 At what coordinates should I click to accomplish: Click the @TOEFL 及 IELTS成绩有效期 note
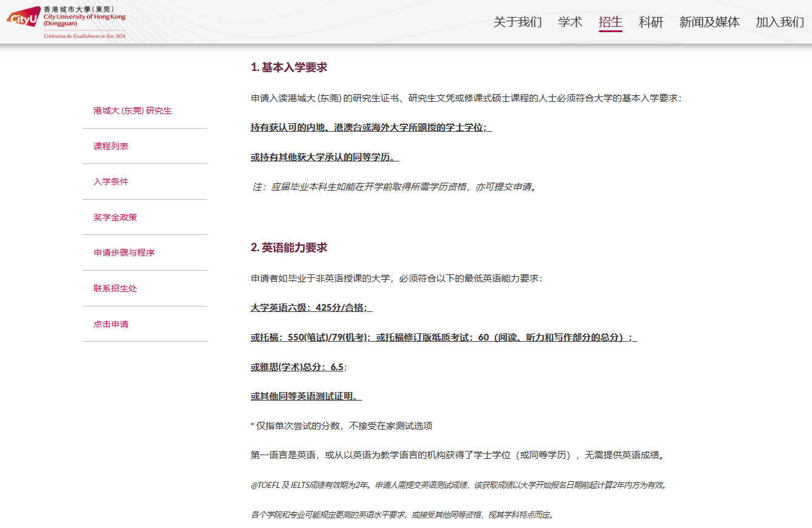(459, 485)
